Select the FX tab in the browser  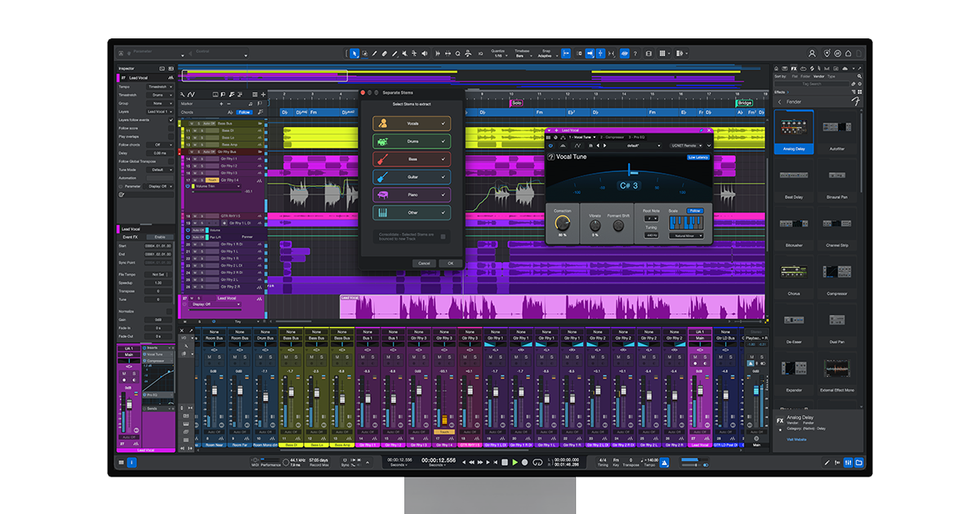click(x=794, y=69)
